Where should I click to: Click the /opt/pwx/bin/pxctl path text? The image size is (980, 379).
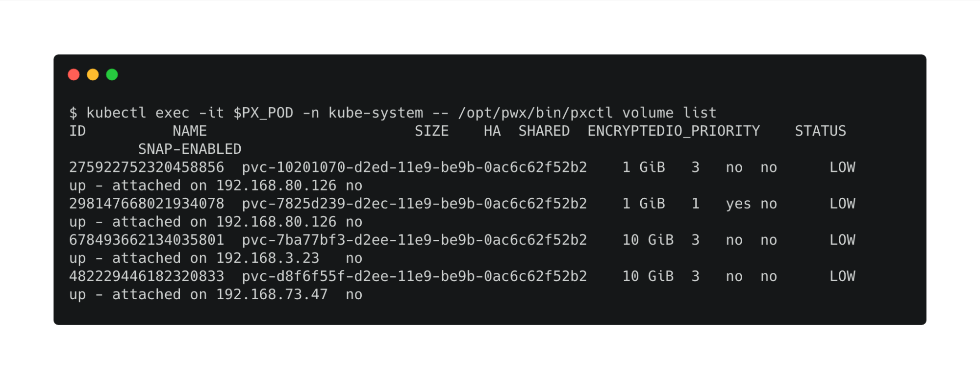[535, 113]
